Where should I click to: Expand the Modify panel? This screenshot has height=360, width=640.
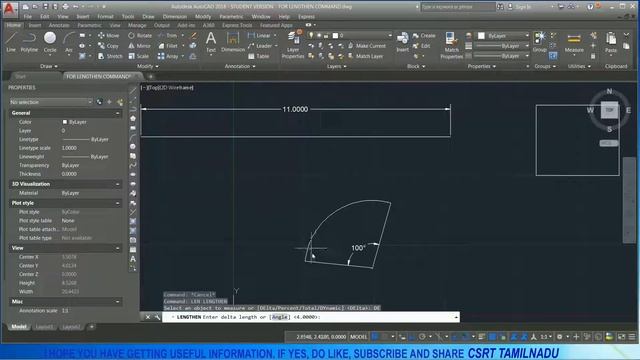click(x=147, y=66)
